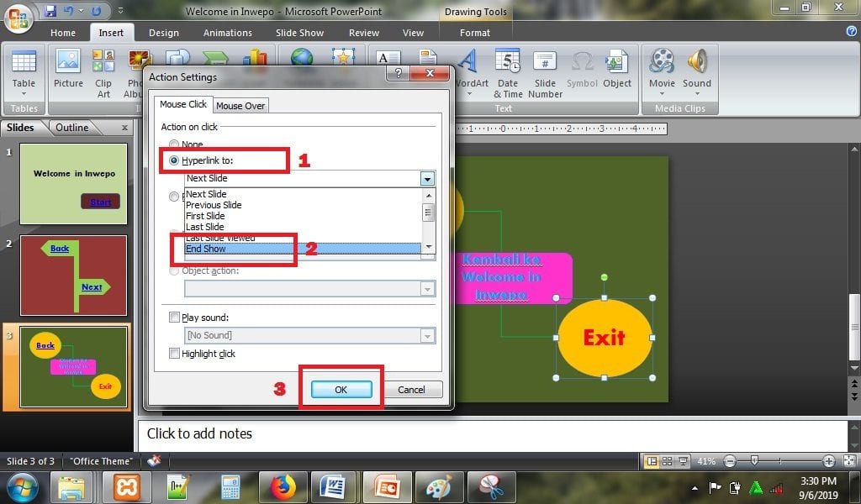The height and width of the screenshot is (504, 861).
Task: Open Firefox from the taskbar
Action: pos(283,487)
